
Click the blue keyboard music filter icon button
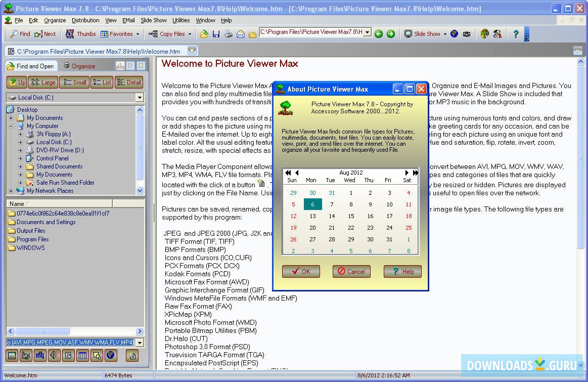coord(40,355)
